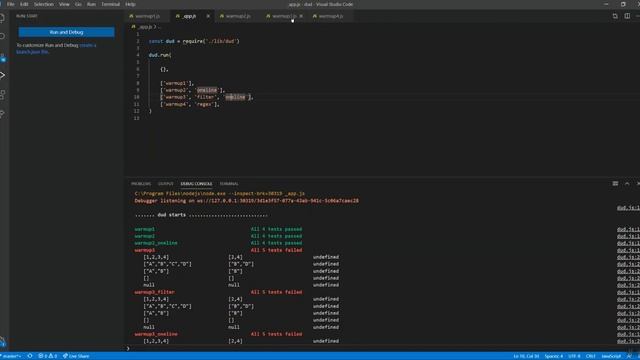640x360 pixels.
Task: Open the Edit menu
Action: point(24,4)
